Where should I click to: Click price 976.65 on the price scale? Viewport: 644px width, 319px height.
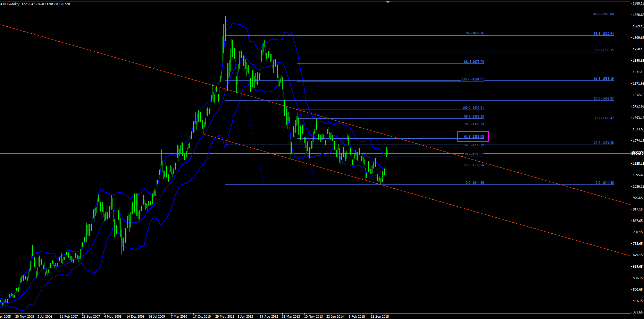[638, 198]
